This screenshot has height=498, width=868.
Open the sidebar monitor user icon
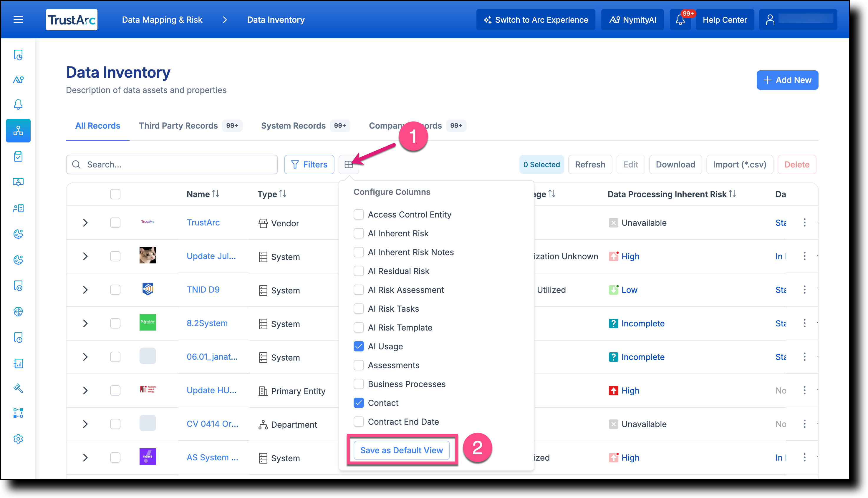18,182
